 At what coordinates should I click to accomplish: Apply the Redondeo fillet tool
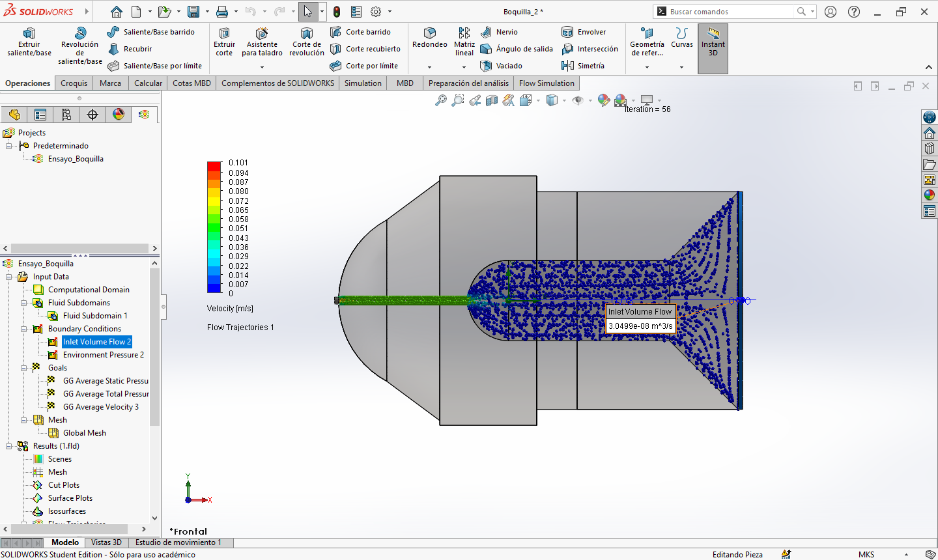click(430, 38)
